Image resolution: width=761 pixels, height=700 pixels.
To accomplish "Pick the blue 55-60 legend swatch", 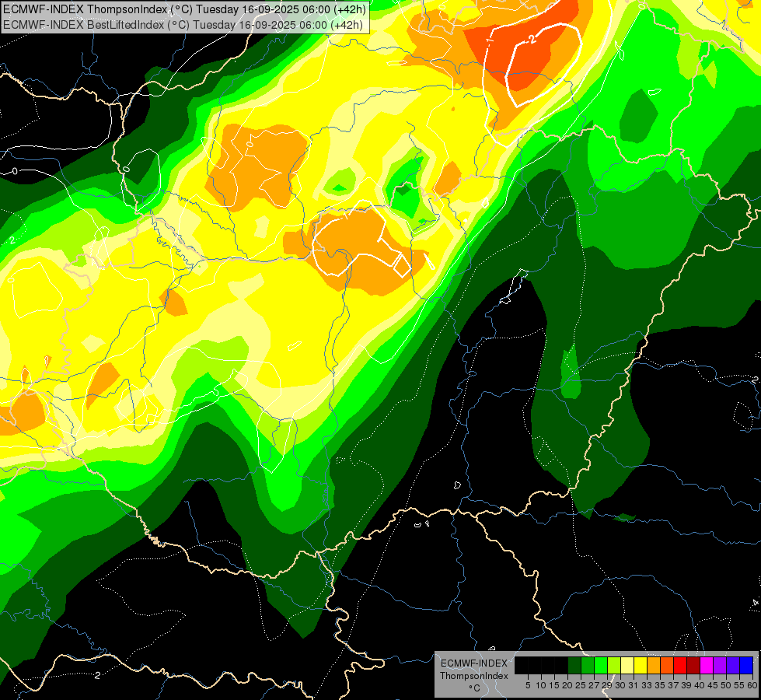I will click(x=746, y=665).
